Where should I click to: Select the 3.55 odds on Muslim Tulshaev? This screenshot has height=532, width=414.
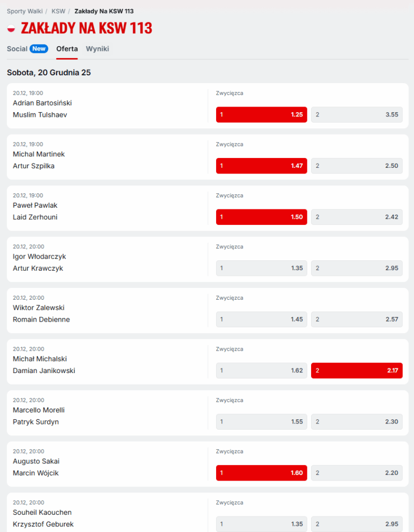(x=356, y=114)
